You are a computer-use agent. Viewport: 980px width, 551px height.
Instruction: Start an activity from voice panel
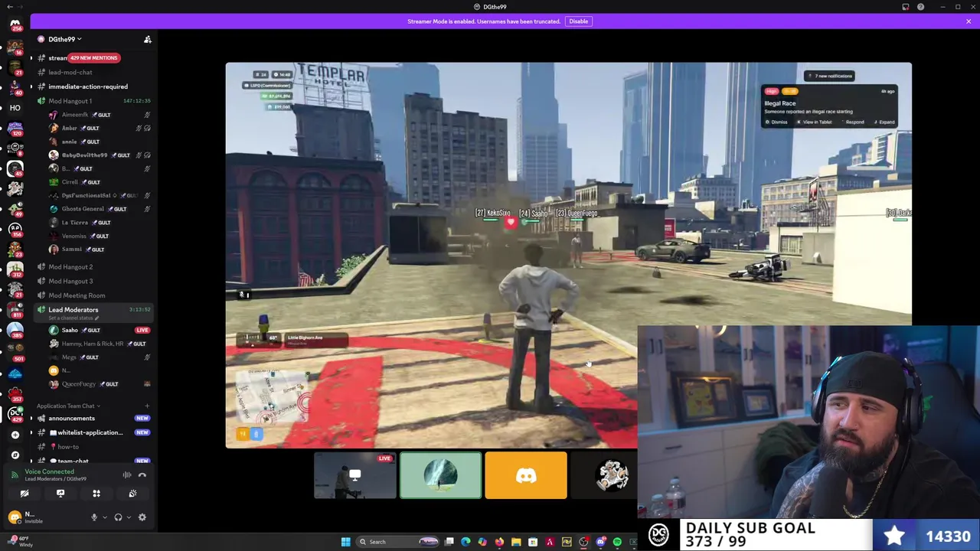point(96,494)
